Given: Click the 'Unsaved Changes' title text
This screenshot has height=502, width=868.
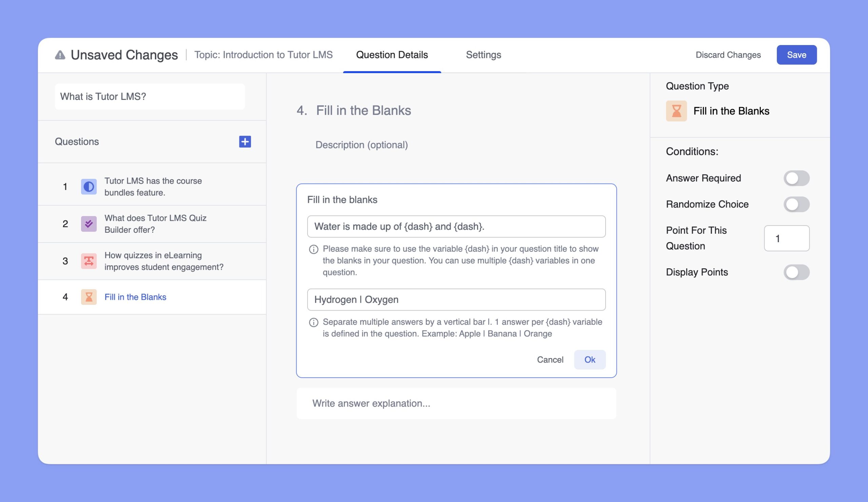Looking at the screenshot, I should click(x=124, y=55).
